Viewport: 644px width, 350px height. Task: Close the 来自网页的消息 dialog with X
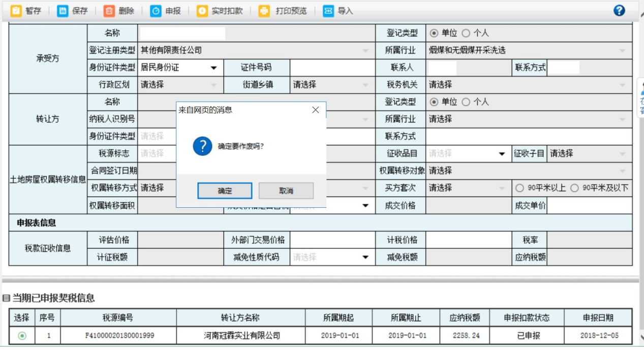315,110
